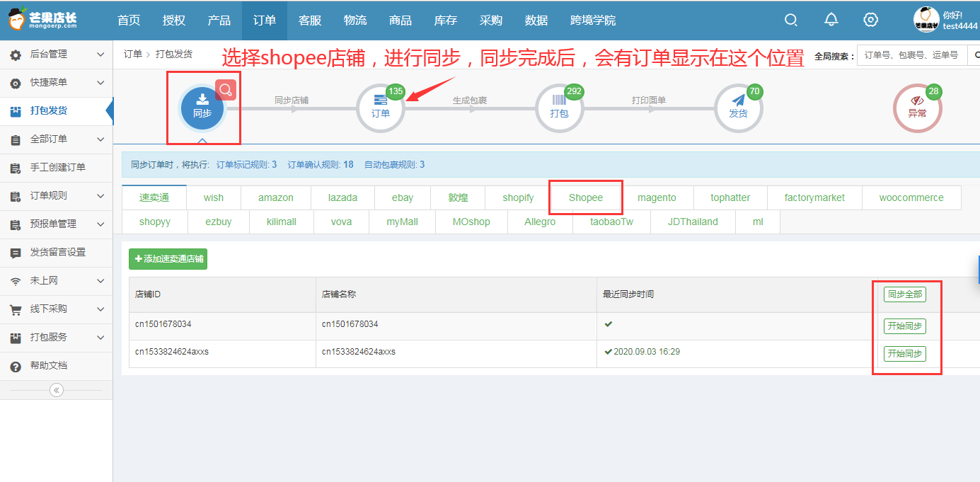Viewport: 980px width, 482px height.
Task: Expand the 线下采购 sidebar section
Action: click(57, 309)
